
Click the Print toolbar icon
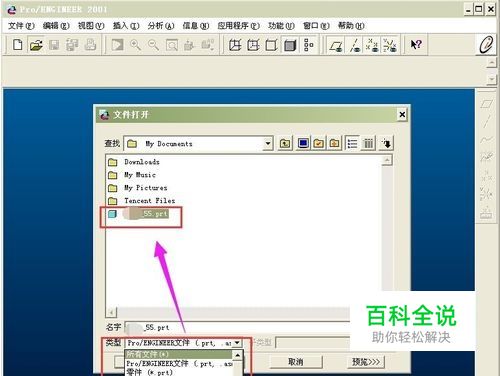[x=90, y=45]
